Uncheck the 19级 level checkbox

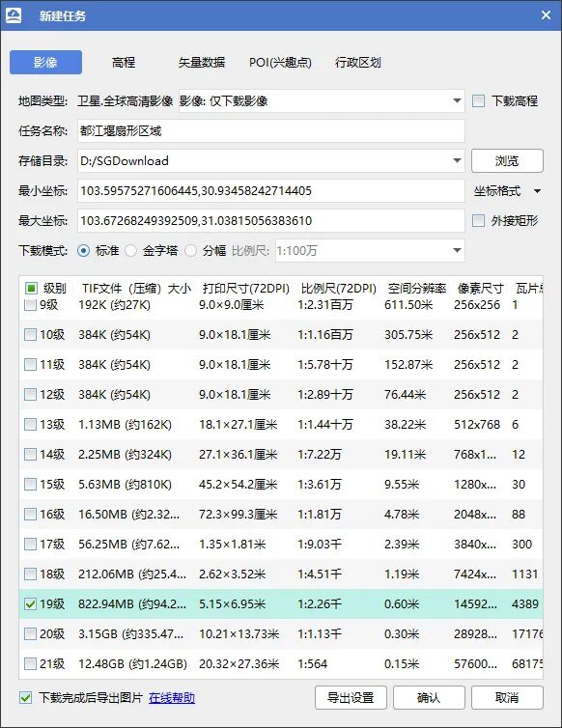pyautogui.click(x=30, y=604)
